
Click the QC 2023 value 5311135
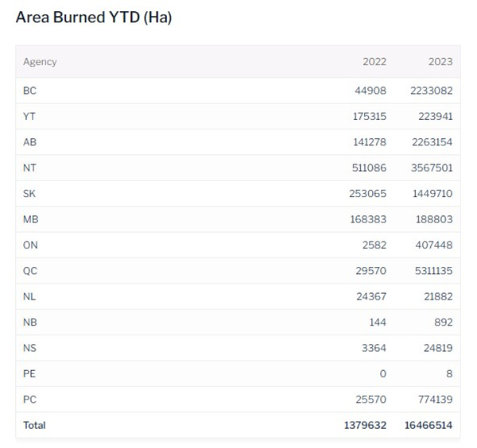click(431, 271)
